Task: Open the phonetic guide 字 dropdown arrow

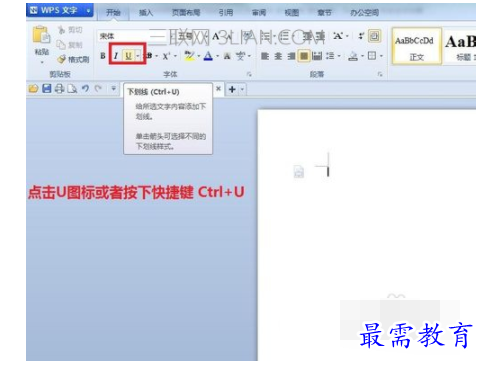Action: click(x=249, y=56)
